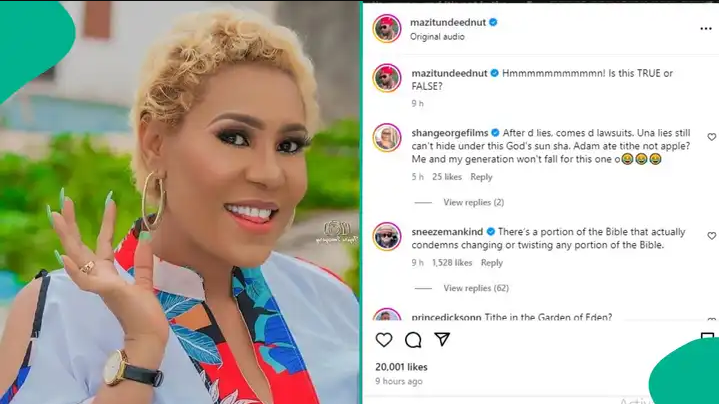View the 20,001 likes list
The image size is (719, 404).
coord(401,367)
